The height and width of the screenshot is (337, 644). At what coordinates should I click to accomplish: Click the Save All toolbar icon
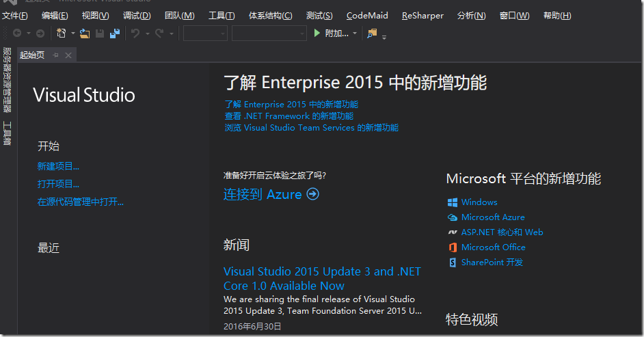coord(114,33)
